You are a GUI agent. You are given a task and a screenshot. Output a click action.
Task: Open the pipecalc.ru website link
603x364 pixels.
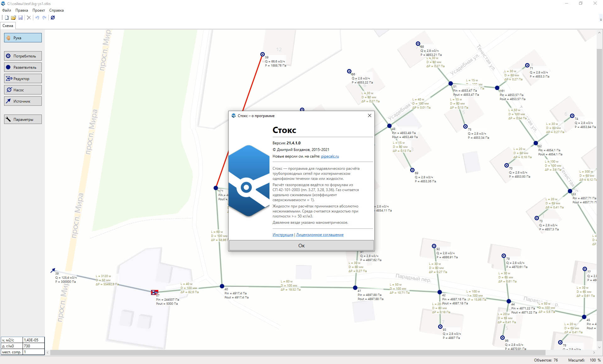click(x=330, y=156)
